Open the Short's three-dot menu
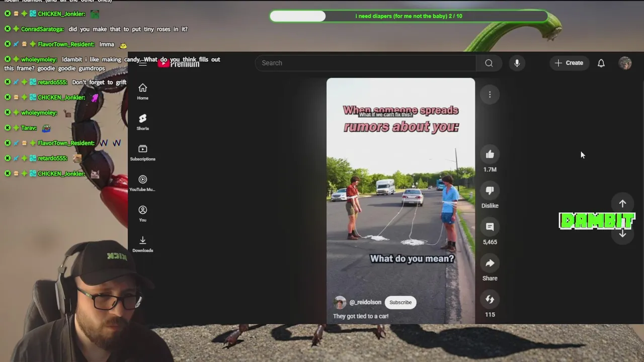This screenshot has width=644, height=362. click(490, 95)
